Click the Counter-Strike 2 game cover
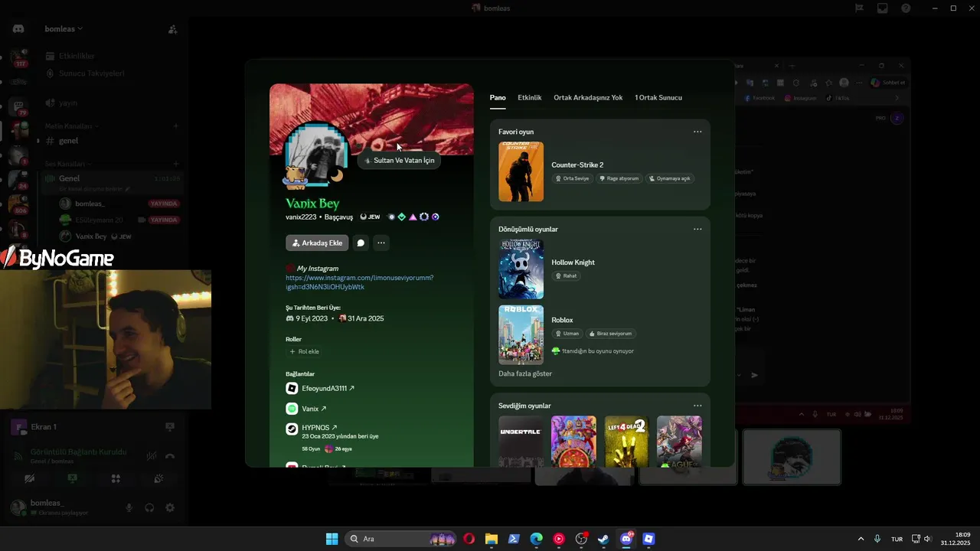The image size is (980, 551). 521,171
